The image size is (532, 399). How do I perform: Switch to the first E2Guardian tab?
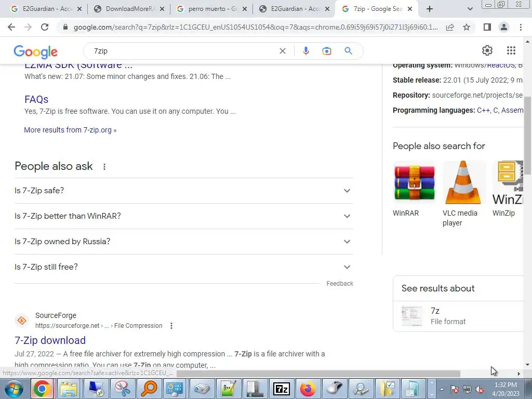(46, 9)
